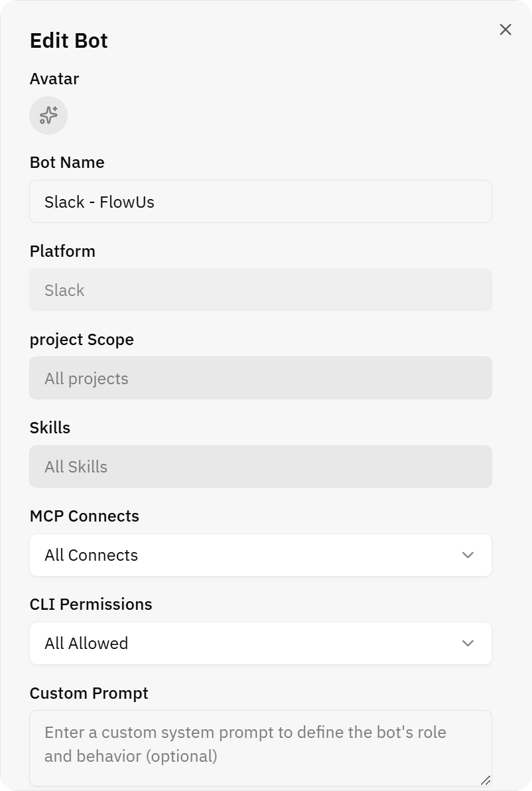
Task: Click the Bot Name text field
Action: pos(260,202)
